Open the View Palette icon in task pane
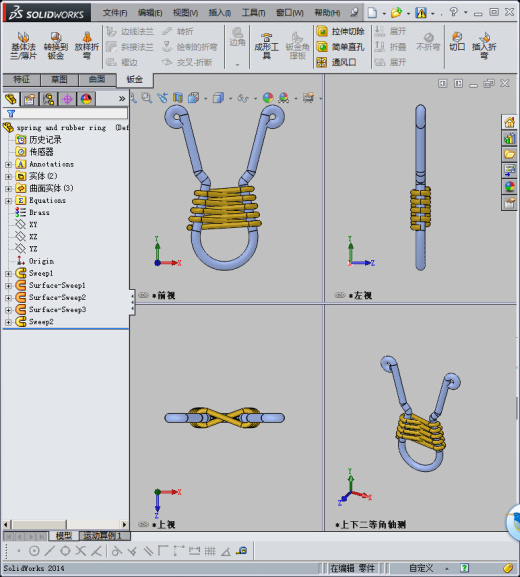The image size is (520, 577). pyautogui.click(x=509, y=170)
